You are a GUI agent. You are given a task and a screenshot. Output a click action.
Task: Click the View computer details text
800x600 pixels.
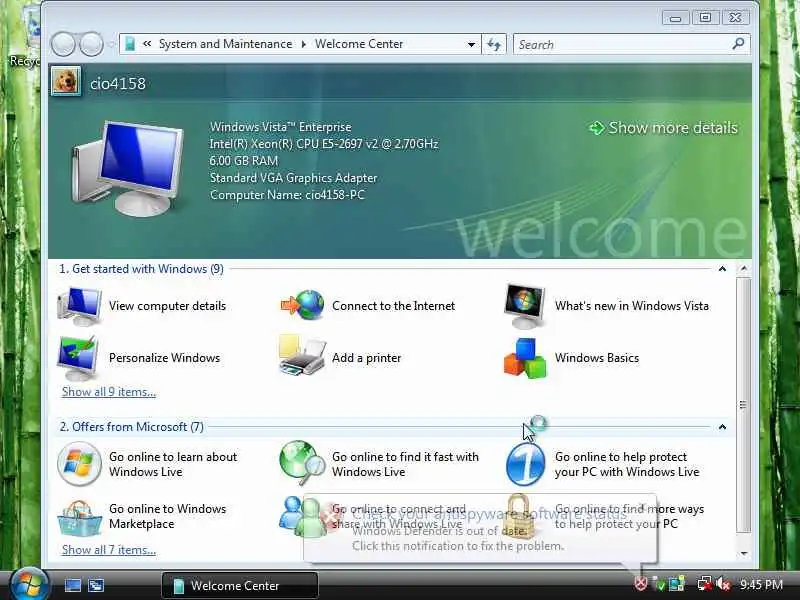[x=167, y=306]
